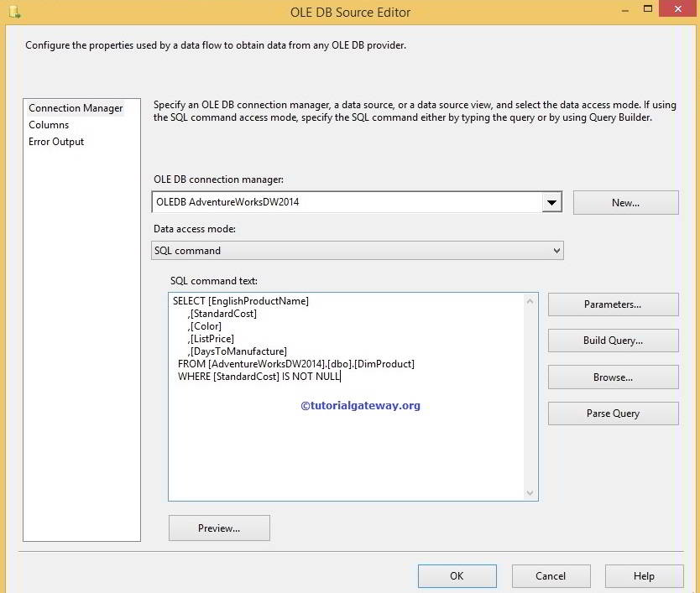Click the scroll-down arrow of the SQL text box
700x593 pixels.
click(x=530, y=492)
